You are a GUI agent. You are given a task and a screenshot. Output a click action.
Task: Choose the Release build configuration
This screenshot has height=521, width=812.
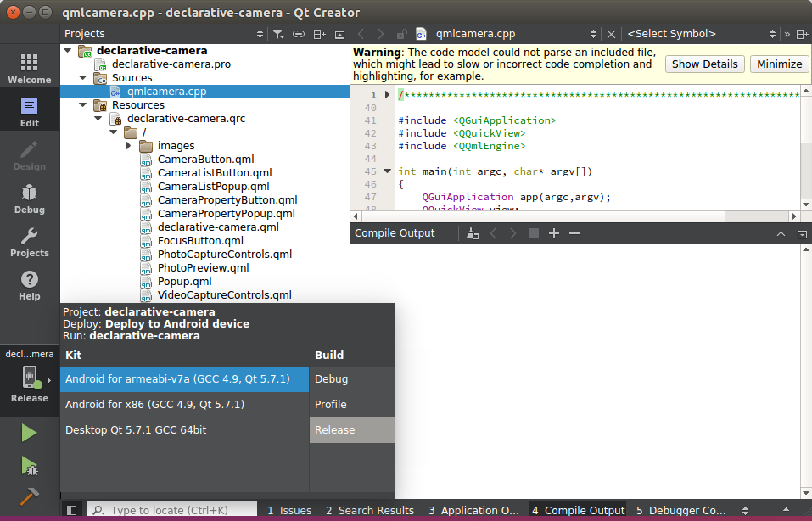click(x=352, y=430)
